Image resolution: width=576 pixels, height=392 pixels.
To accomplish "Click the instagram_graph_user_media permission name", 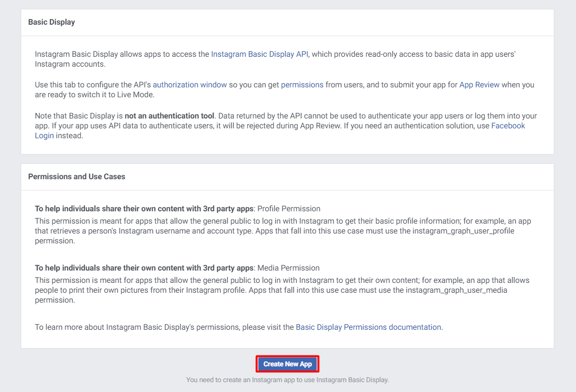I will 456,290.
